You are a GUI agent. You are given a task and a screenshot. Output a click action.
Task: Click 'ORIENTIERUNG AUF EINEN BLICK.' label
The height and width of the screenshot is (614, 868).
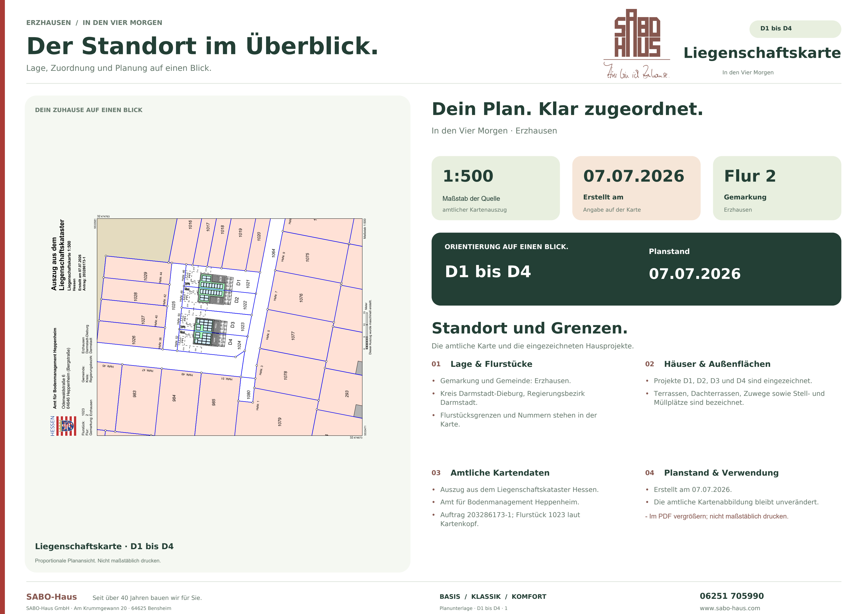(x=506, y=247)
